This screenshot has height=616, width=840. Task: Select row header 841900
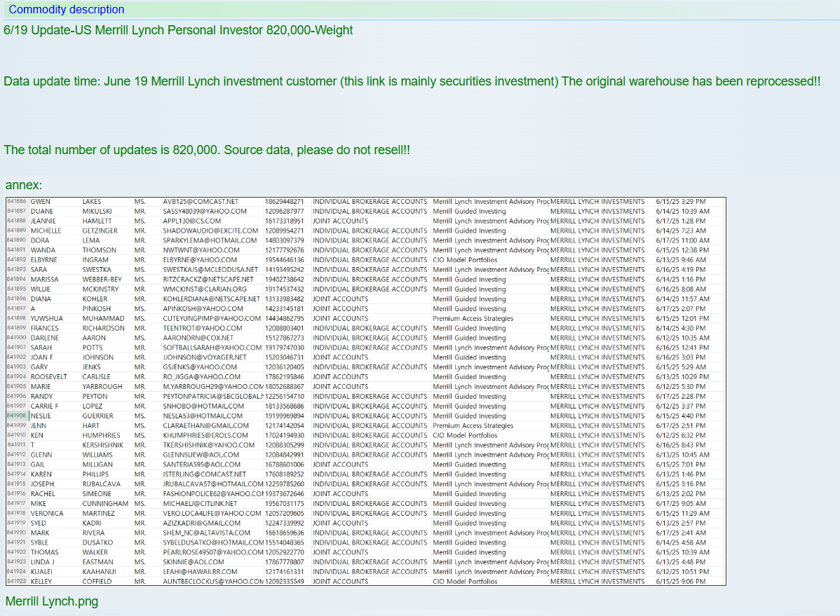pyautogui.click(x=17, y=338)
